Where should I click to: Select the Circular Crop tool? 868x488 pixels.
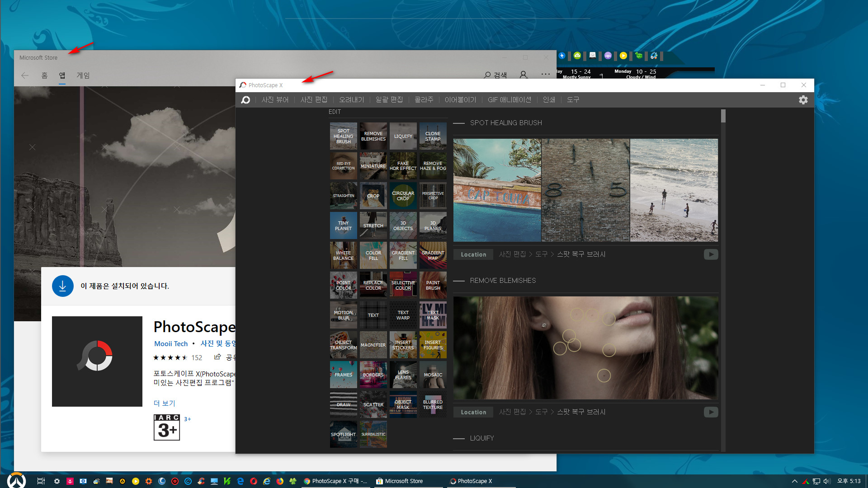click(x=403, y=196)
